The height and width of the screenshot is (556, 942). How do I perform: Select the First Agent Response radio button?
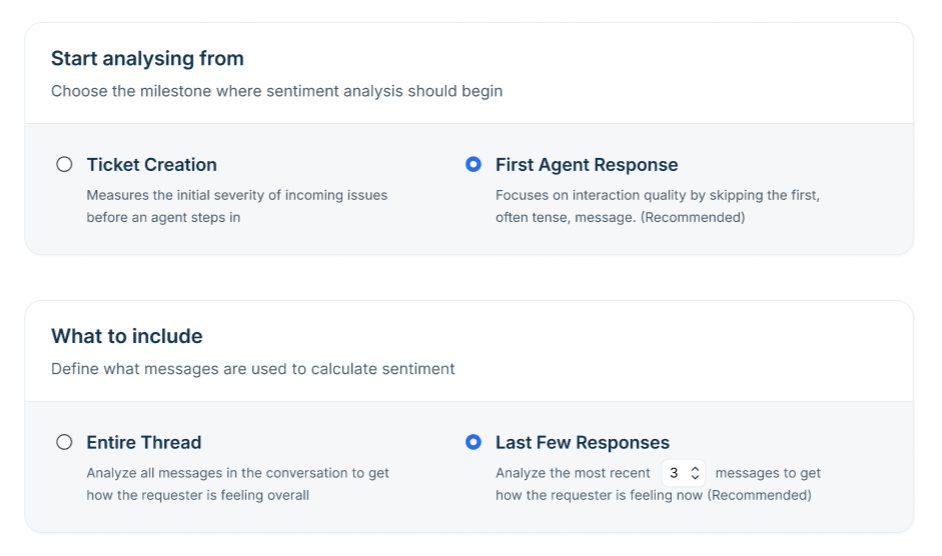coord(473,164)
